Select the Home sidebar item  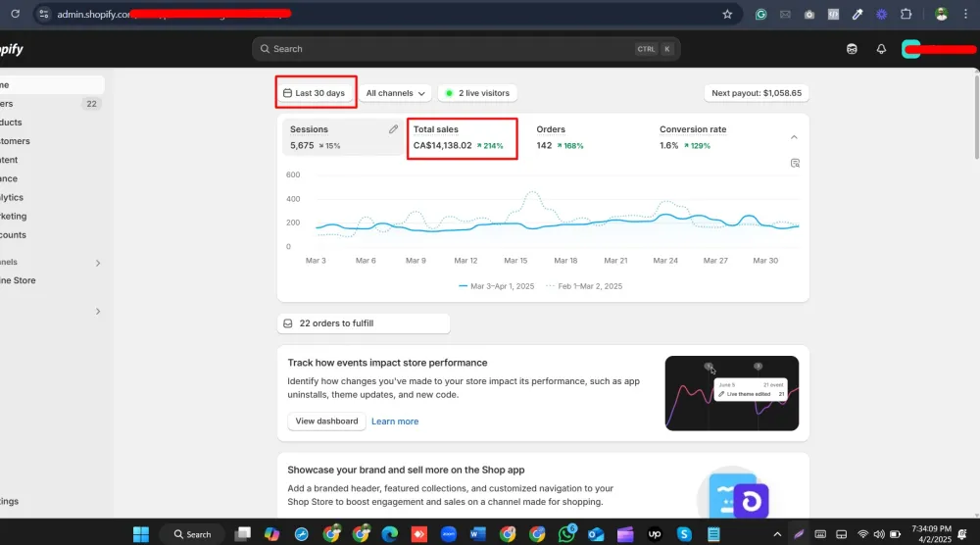coord(52,85)
